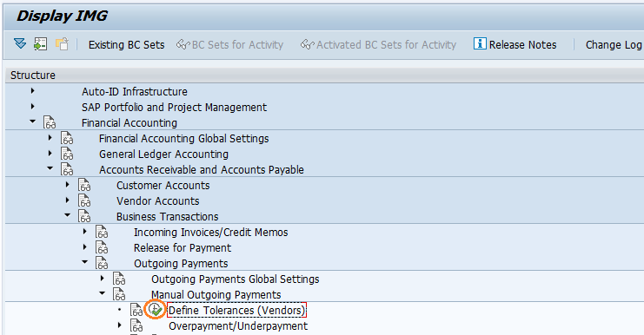Select the Financial Accounting label

pyautogui.click(x=129, y=123)
